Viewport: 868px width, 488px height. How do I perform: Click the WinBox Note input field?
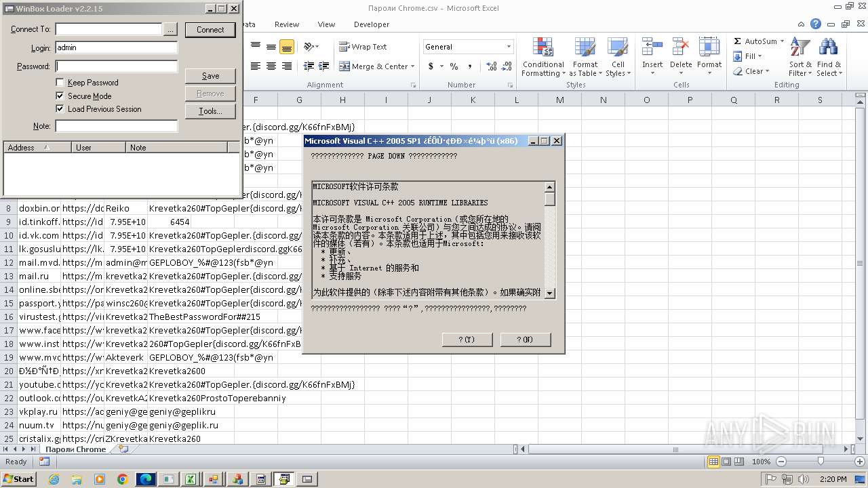(117, 126)
